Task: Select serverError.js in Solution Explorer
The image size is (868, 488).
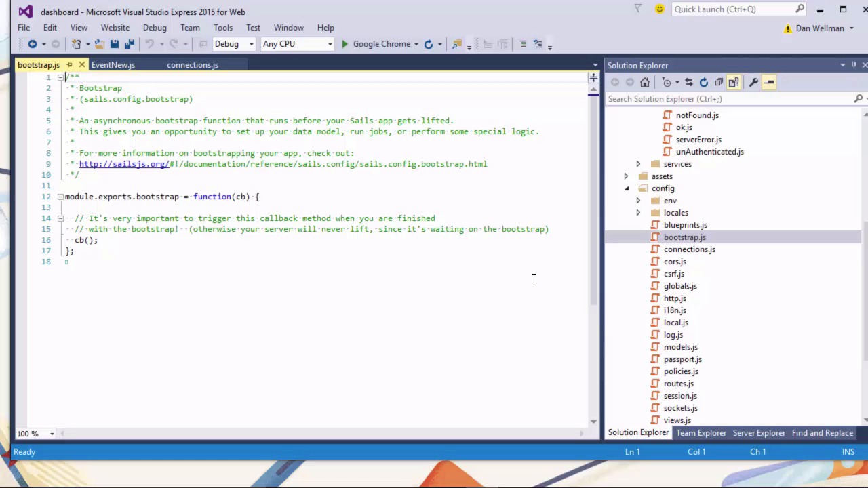Action: (698, 140)
